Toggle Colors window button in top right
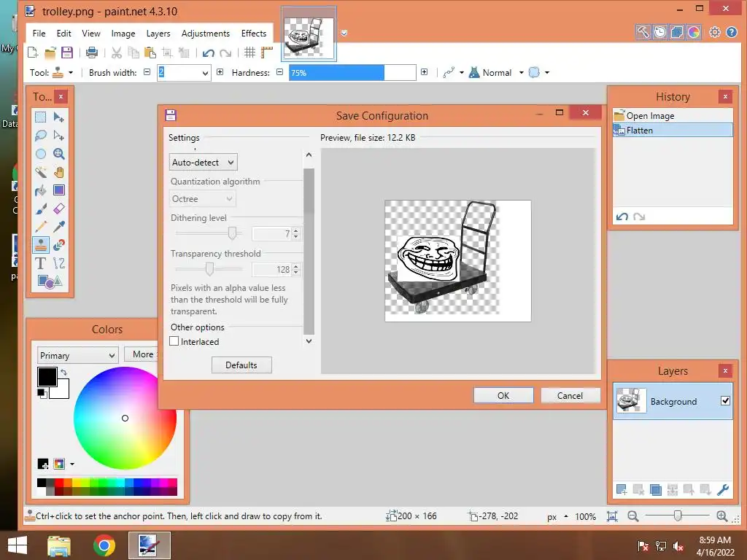Viewport: 747px width, 560px height. [694, 32]
